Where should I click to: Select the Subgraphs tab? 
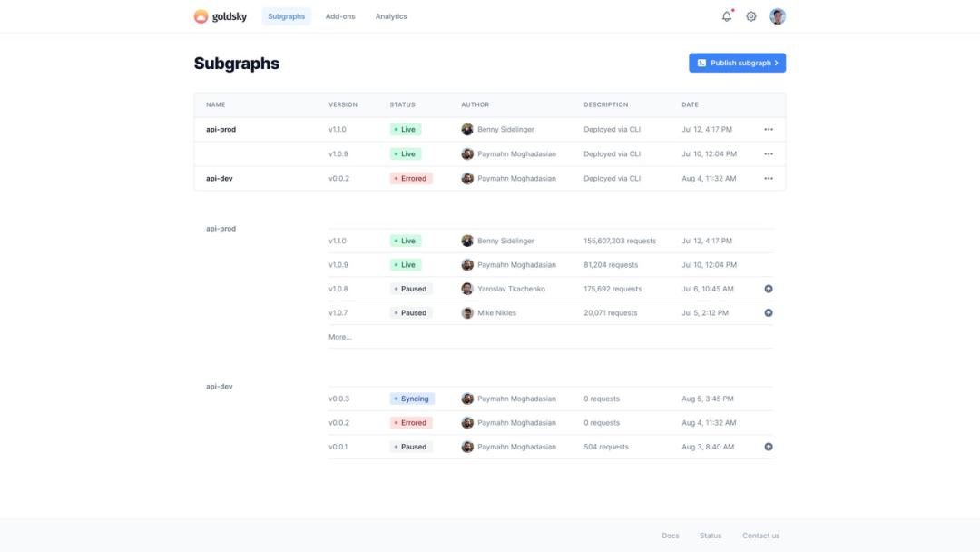pos(286,16)
